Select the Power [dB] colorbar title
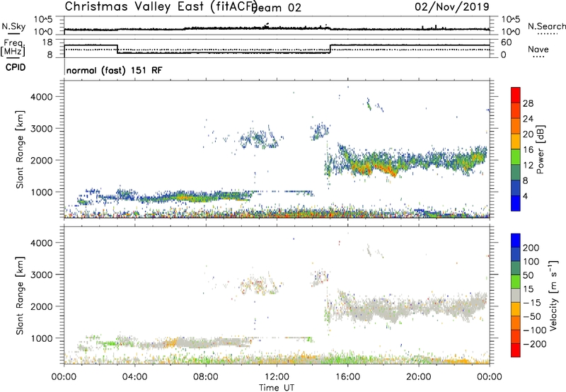The height and width of the screenshot is (392, 566). point(540,149)
